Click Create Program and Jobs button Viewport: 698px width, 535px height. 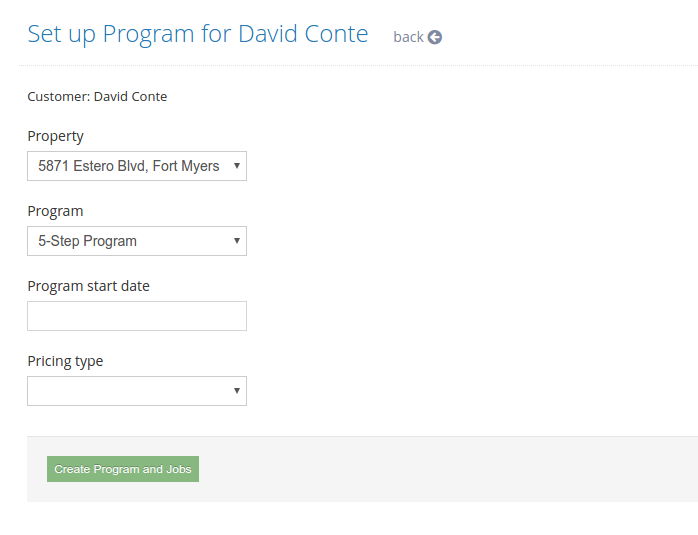pyautogui.click(x=123, y=469)
